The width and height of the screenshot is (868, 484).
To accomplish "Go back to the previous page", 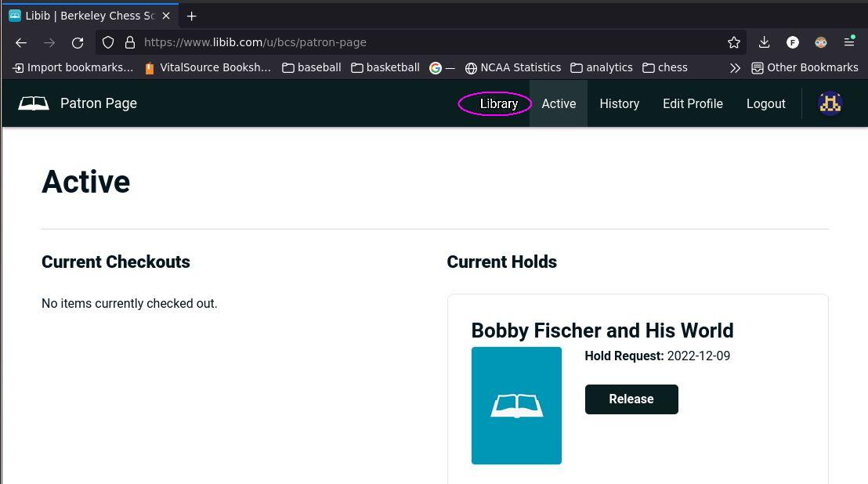I will pos(21,42).
